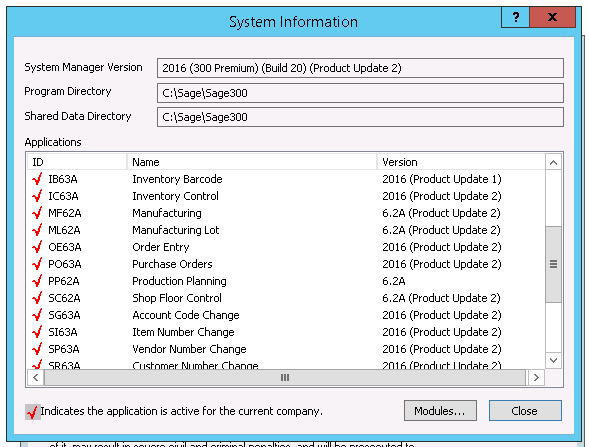Image resolution: width=589 pixels, height=447 pixels.
Task: Click the red checkmark beside PP62A
Action: coord(37,281)
